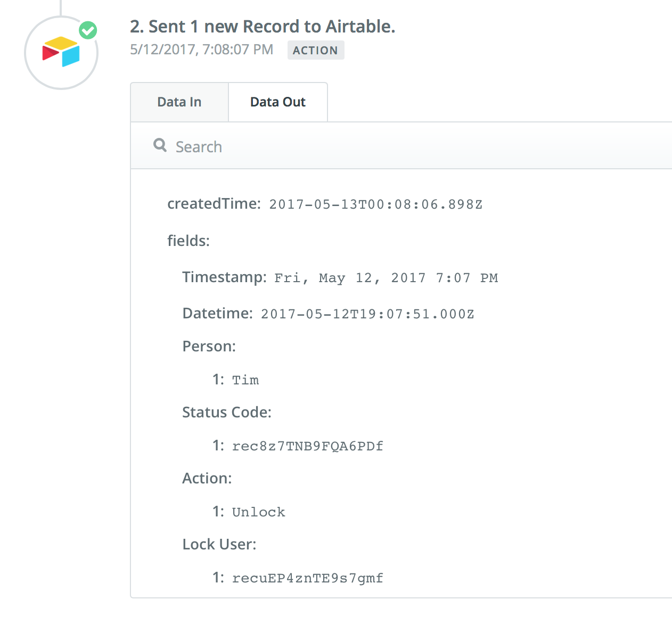Select the Data Out tab
The height and width of the screenshot is (641, 672).
click(278, 102)
